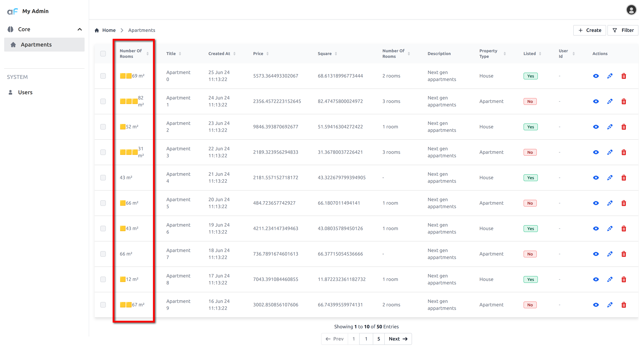Viewport: 644px width, 356px height.
Task: Edit Apartment 4 using the pencil icon
Action: pyautogui.click(x=610, y=178)
